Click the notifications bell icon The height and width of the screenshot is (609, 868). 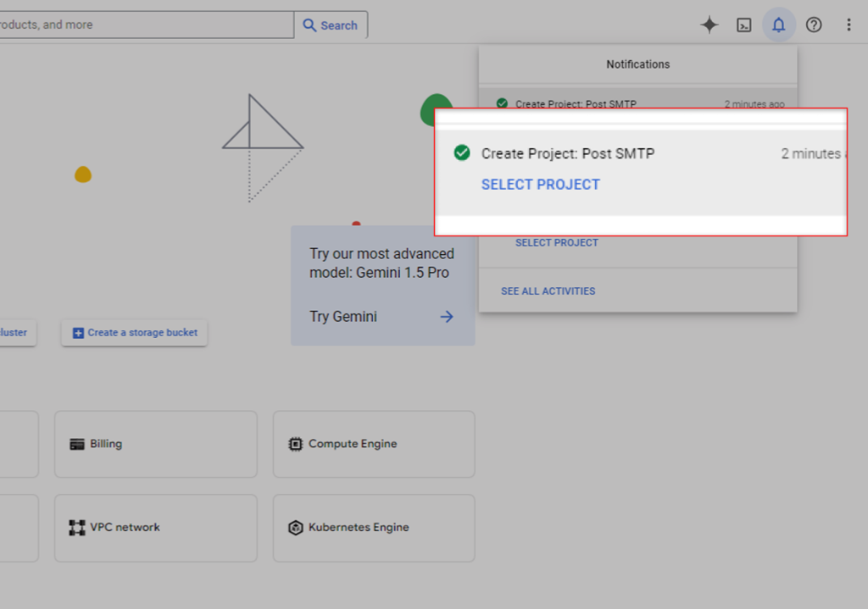779,25
